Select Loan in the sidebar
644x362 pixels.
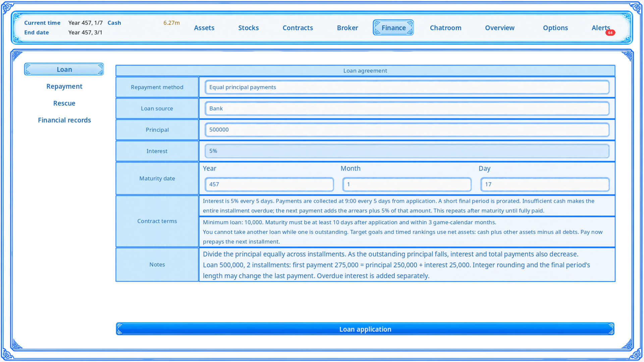(x=64, y=69)
